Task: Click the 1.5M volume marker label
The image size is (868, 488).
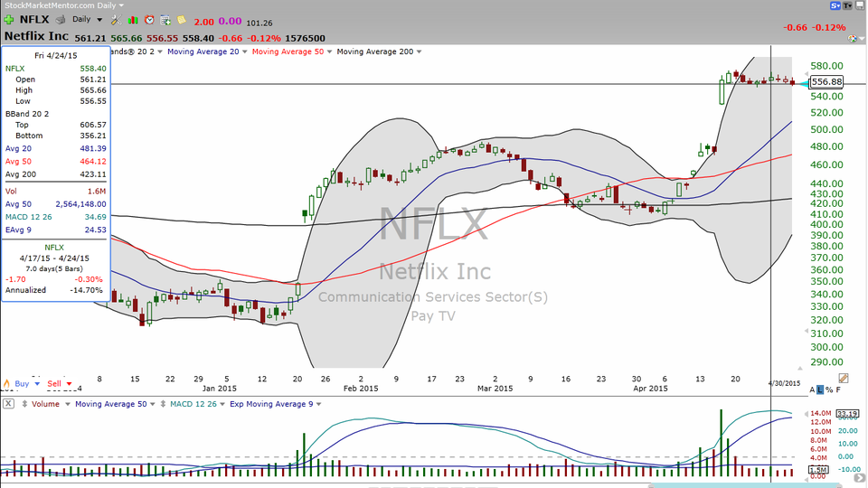Action: coord(818,470)
